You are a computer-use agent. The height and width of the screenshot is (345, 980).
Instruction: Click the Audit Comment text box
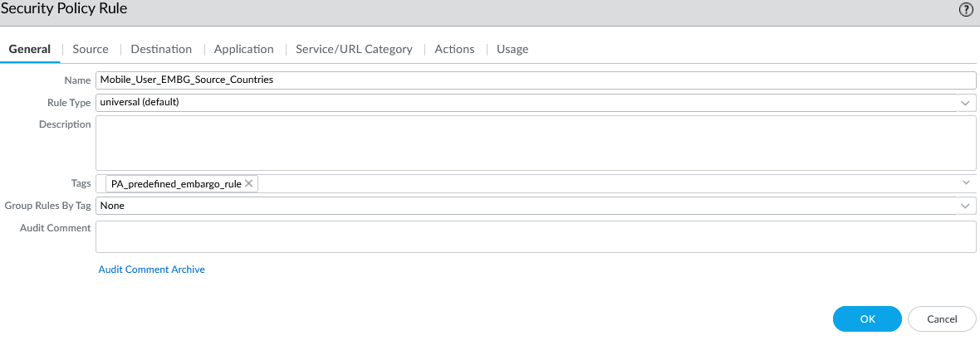(535, 236)
